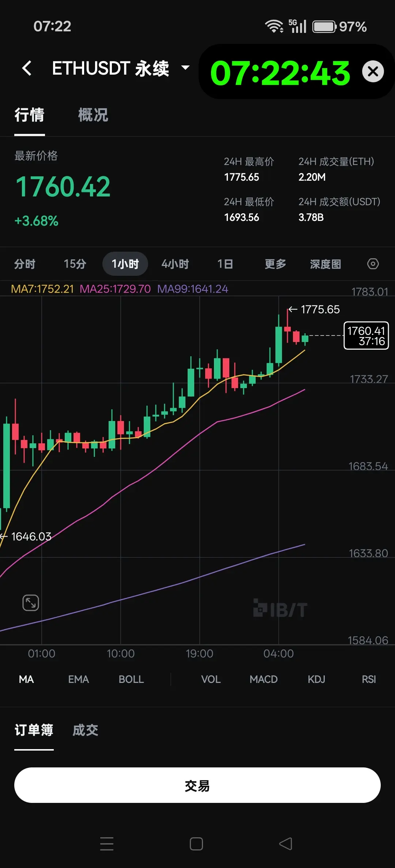
Task: Tap the back arrow icon
Action: click(x=27, y=68)
